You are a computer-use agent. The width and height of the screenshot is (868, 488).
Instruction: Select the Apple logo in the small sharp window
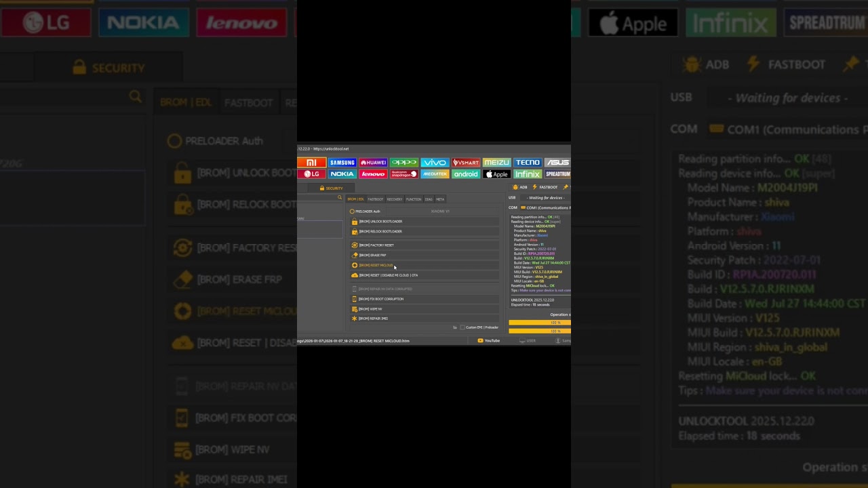496,174
